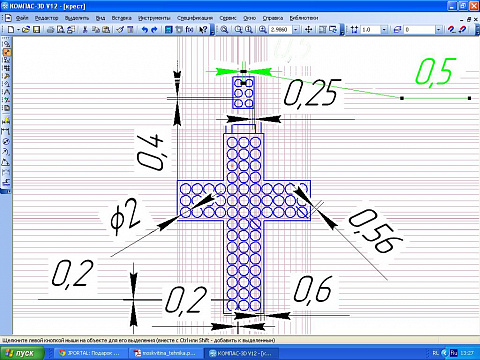Expand hidden standard toolbar buttons
Image resolution: width=480 pixels, height=360 pixels.
point(212,30)
